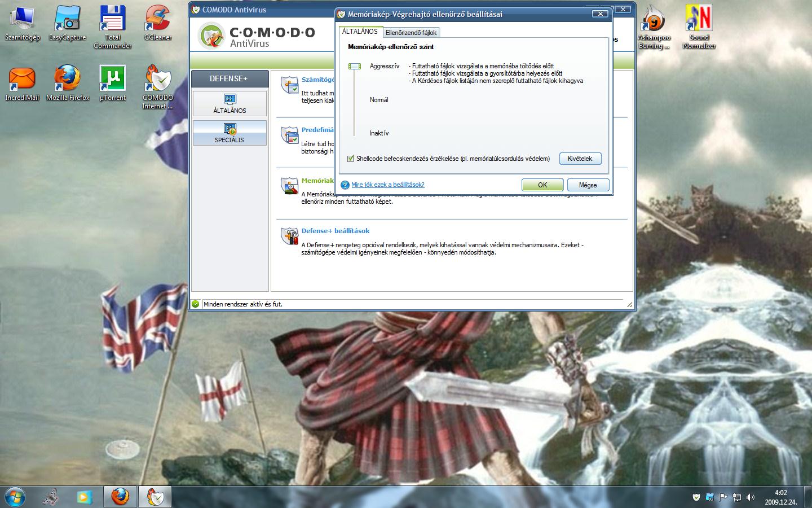This screenshot has height=508, width=812.
Task: Open the Total Commander desktop shortcut
Action: [112, 27]
